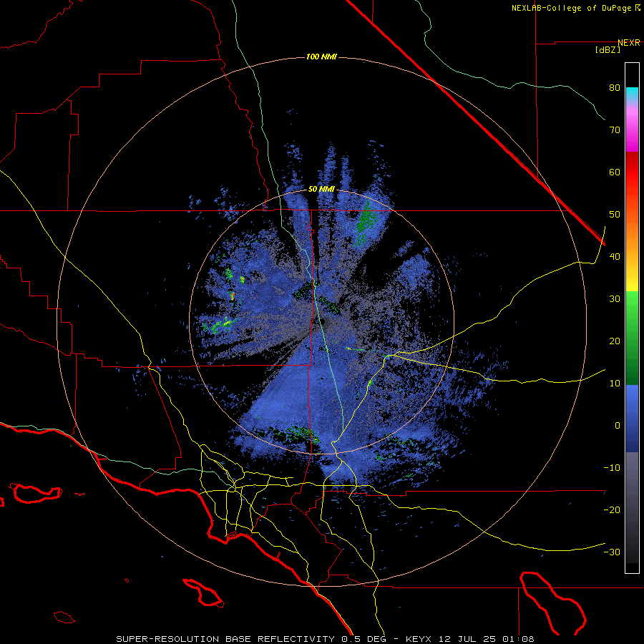Click the NEXR label above the legend
This screenshot has width=644, height=644.
point(628,43)
